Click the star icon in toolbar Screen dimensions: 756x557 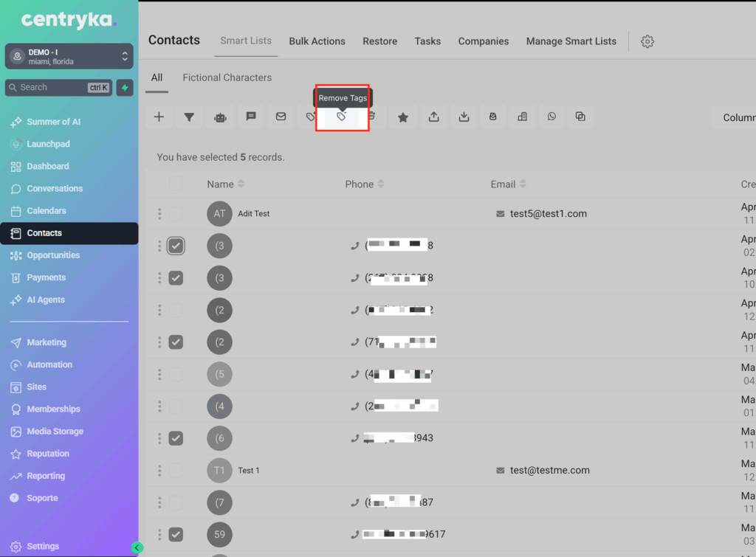(x=403, y=117)
